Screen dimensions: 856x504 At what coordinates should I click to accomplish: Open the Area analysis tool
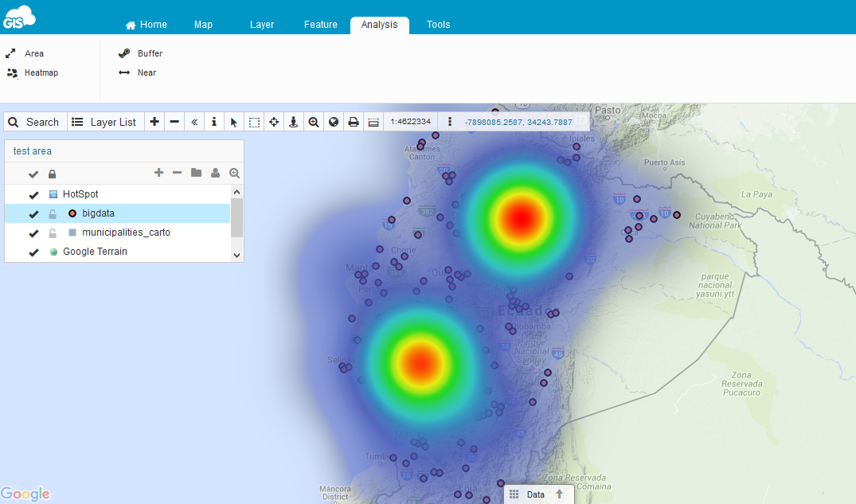(25, 53)
